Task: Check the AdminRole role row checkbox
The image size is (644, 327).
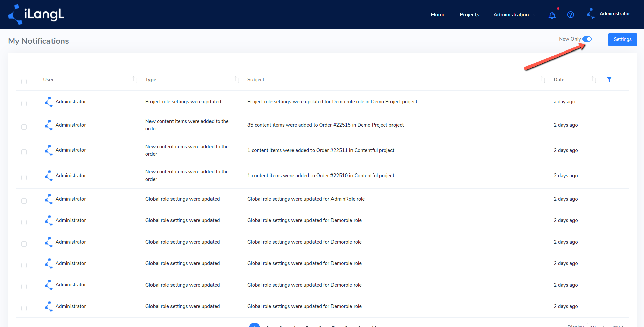Action: pos(24,201)
